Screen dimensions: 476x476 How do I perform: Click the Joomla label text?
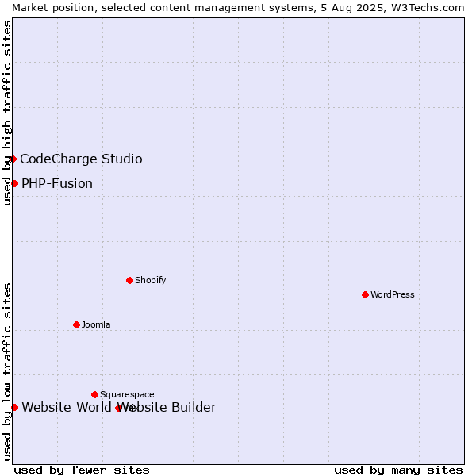96,324
